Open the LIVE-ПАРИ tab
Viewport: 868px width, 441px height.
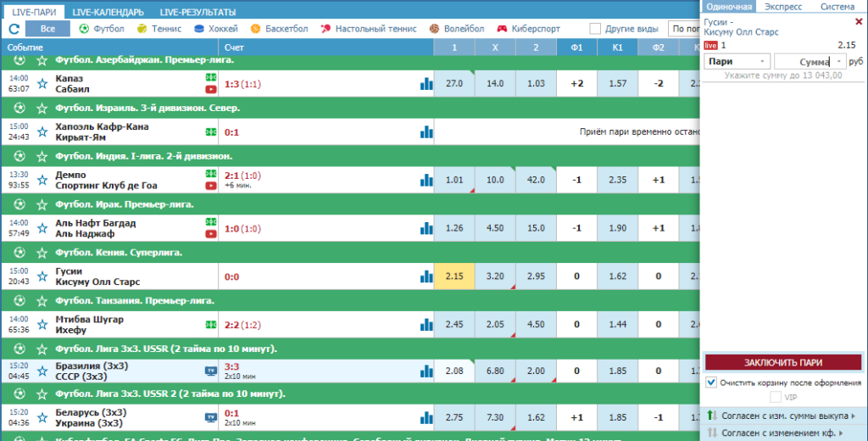[34, 12]
